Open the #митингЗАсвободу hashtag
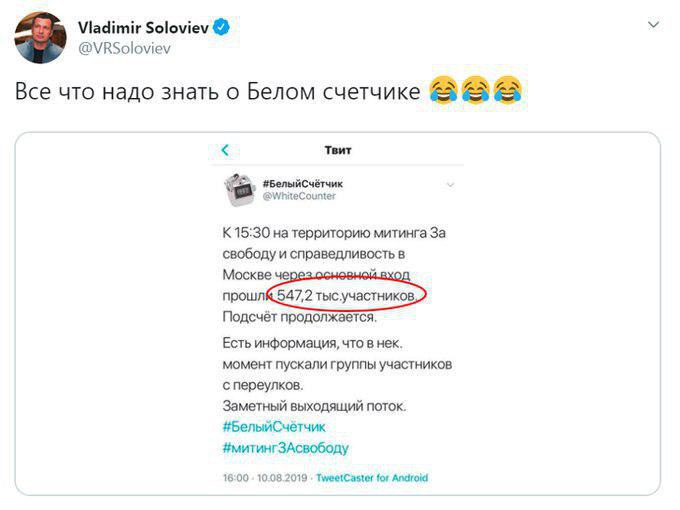The width and height of the screenshot is (680, 510). [285, 448]
